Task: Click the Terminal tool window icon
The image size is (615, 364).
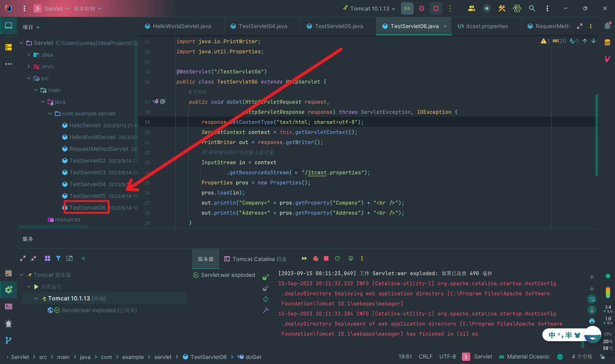Action: coord(8,306)
